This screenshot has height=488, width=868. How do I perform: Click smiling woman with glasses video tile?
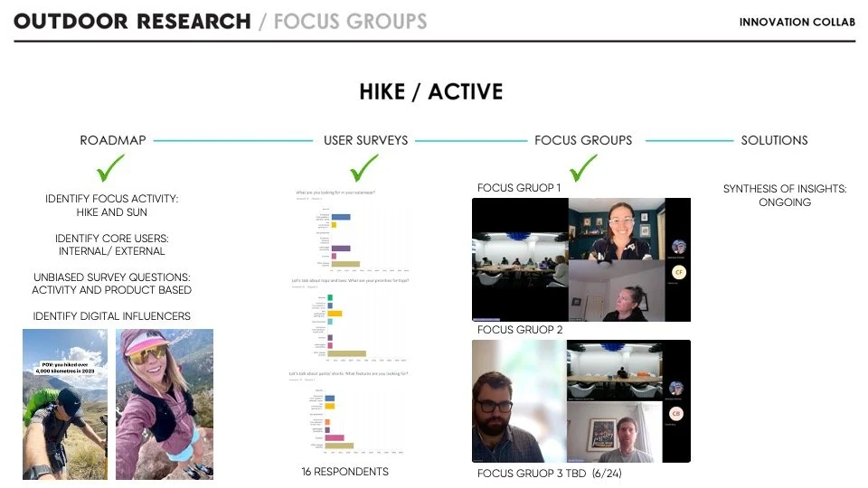pyautogui.click(x=617, y=229)
